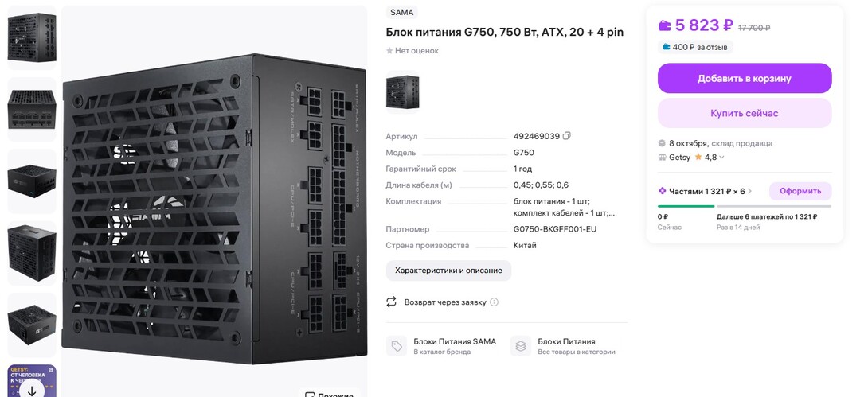
Task: Click the brand catalog tag icon
Action: click(396, 346)
